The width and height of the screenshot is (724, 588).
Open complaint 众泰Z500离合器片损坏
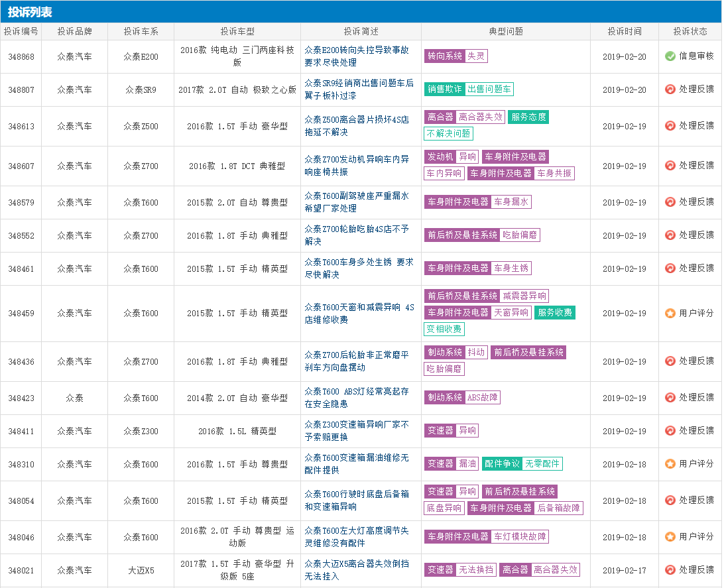pos(357,126)
